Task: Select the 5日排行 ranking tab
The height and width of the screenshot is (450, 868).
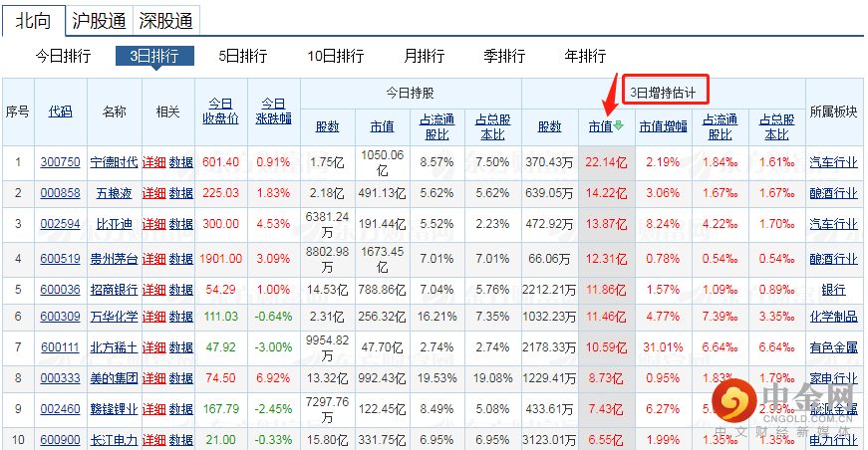Action: (242, 56)
